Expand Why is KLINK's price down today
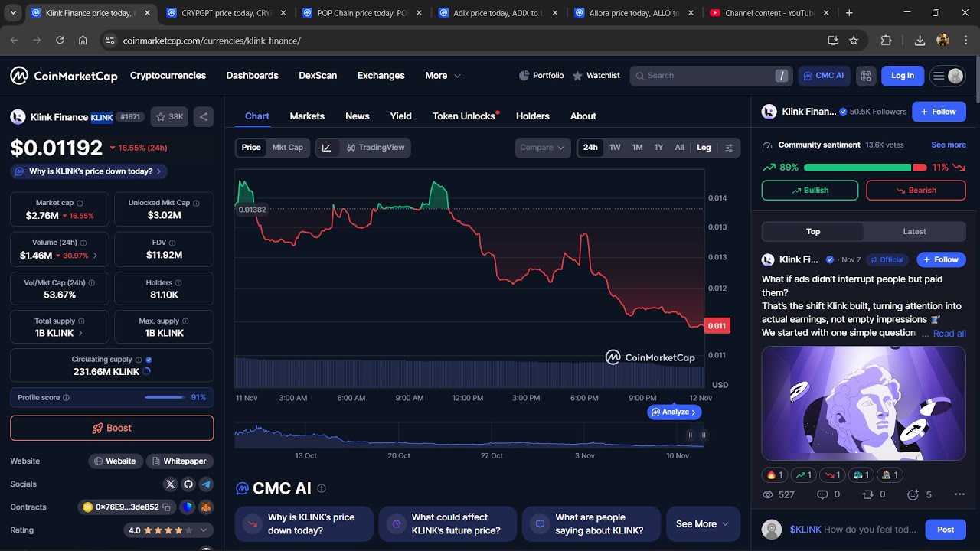This screenshot has width=980, height=551. [x=90, y=171]
